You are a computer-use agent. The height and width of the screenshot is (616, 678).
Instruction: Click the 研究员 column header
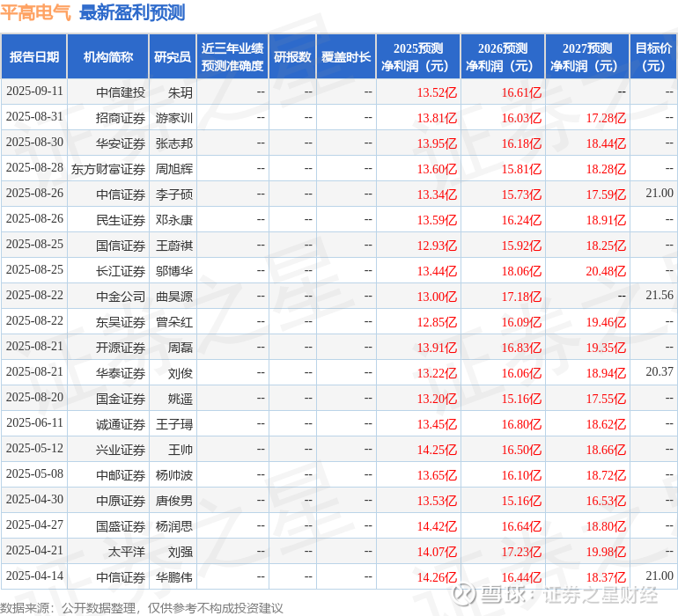(x=173, y=56)
